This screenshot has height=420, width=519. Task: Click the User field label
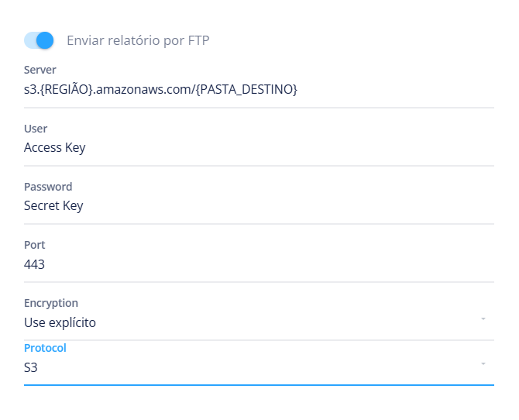(36, 129)
